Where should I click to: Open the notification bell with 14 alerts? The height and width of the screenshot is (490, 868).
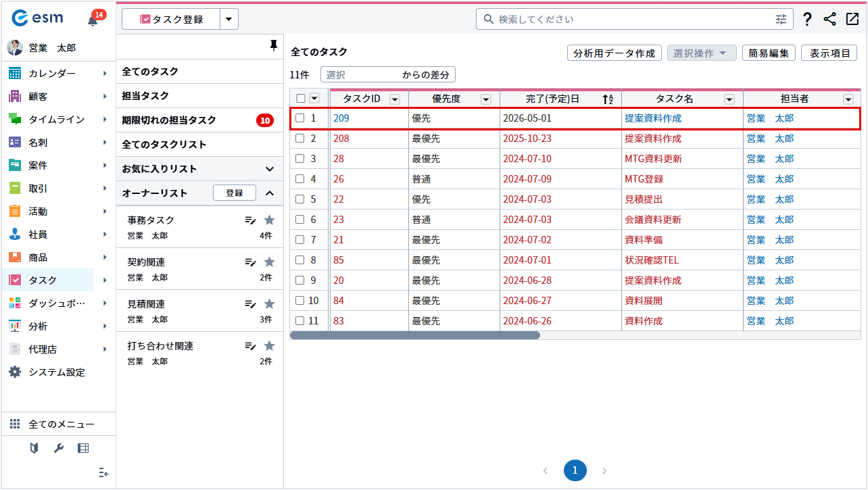coord(93,20)
